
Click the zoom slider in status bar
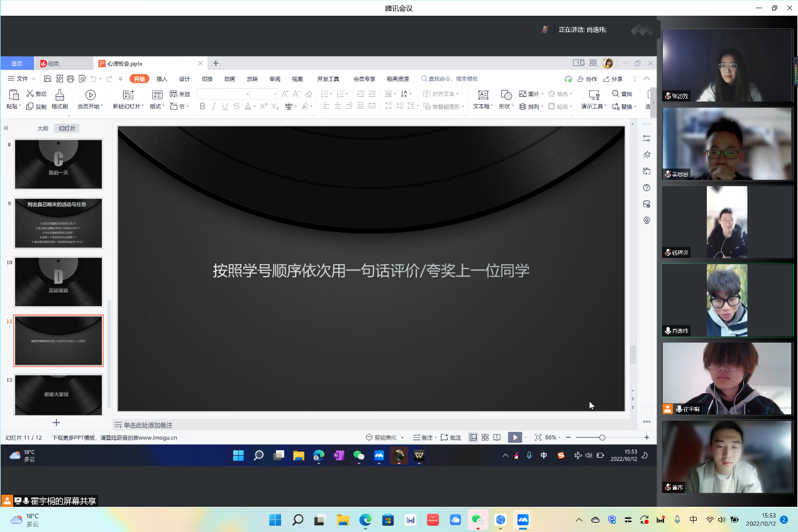tap(602, 437)
